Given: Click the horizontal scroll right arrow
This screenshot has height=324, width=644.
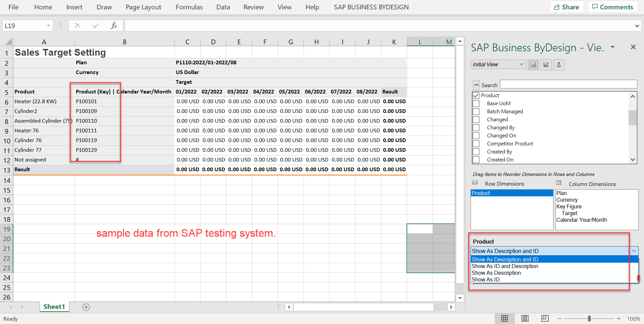Looking at the screenshot, I should [x=451, y=307].
